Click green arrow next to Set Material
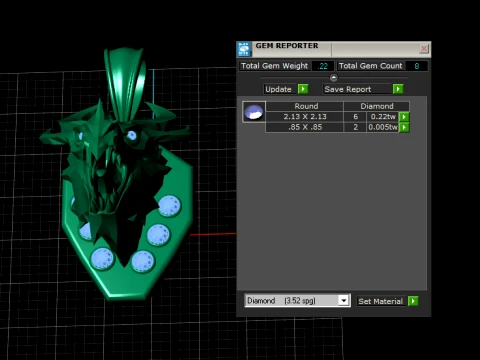This screenshot has height=360, width=480. [x=413, y=301]
